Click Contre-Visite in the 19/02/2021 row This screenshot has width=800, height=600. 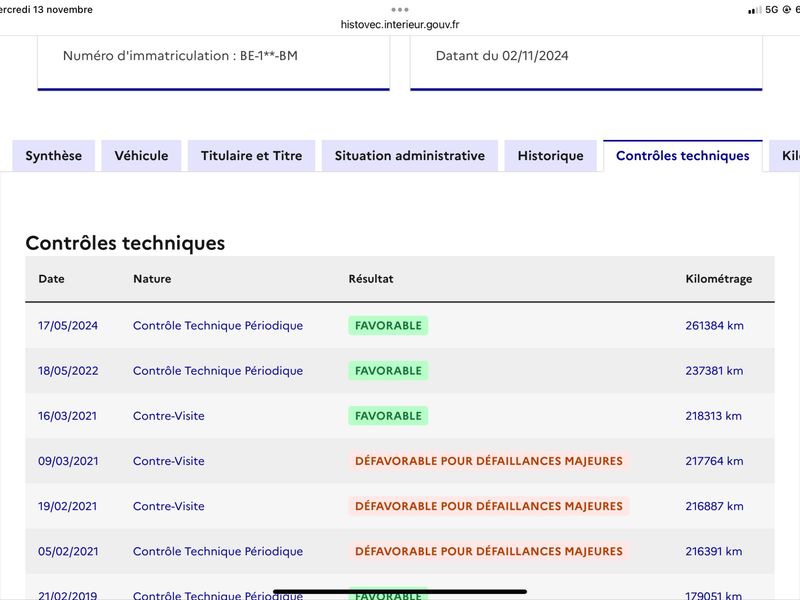pos(169,506)
